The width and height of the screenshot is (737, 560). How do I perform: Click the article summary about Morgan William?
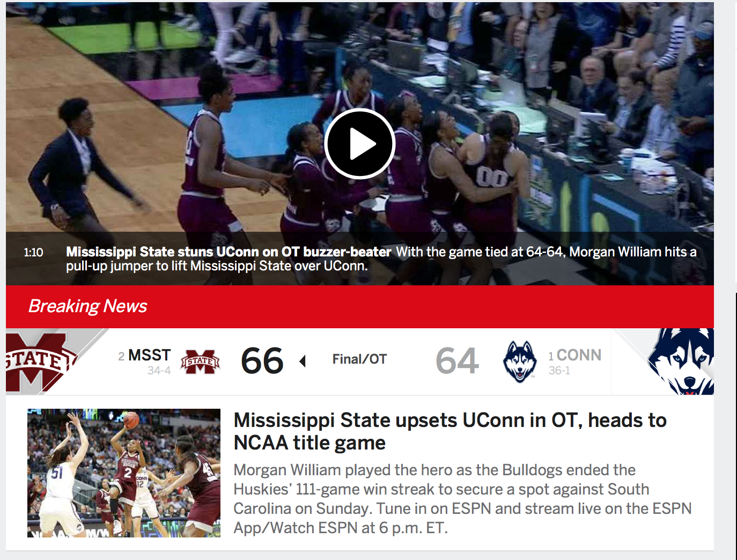(x=462, y=499)
